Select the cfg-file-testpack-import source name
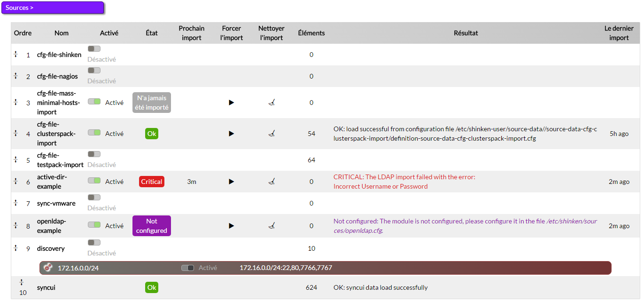This screenshot has width=644, height=302. coord(60,160)
